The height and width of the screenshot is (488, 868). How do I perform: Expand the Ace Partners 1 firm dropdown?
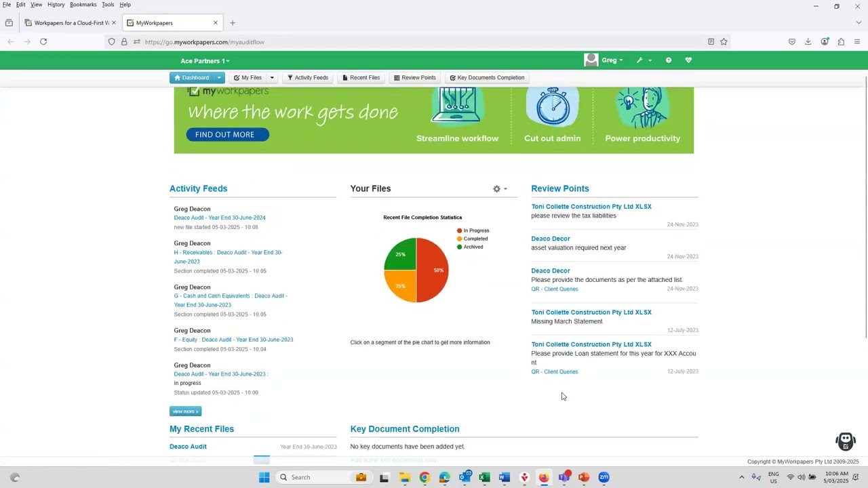pyautogui.click(x=205, y=61)
